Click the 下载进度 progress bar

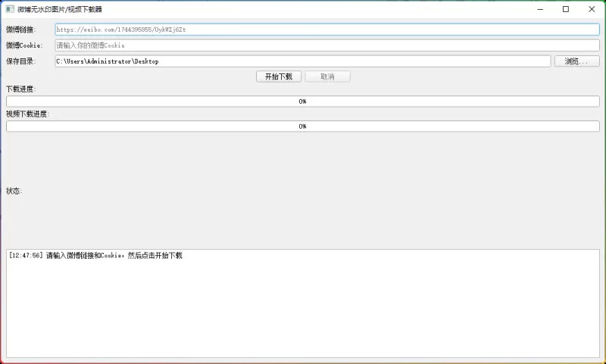coord(303,101)
